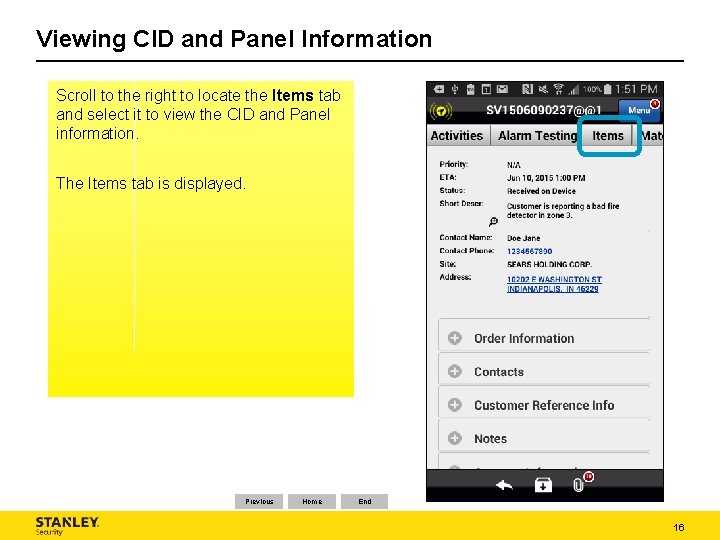Image resolution: width=720 pixels, height=540 pixels.
Task: Click the End navigation button
Action: pyautogui.click(x=365, y=501)
